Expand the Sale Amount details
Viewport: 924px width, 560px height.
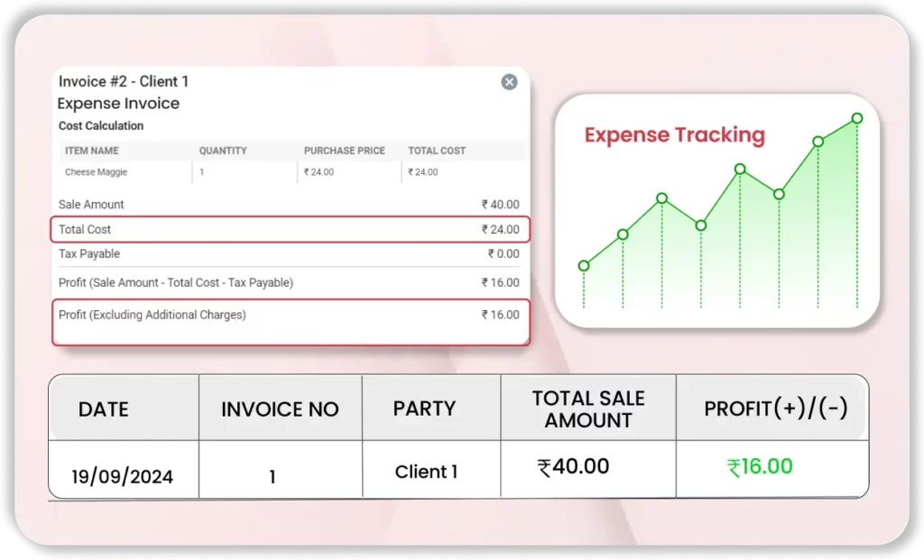289,204
